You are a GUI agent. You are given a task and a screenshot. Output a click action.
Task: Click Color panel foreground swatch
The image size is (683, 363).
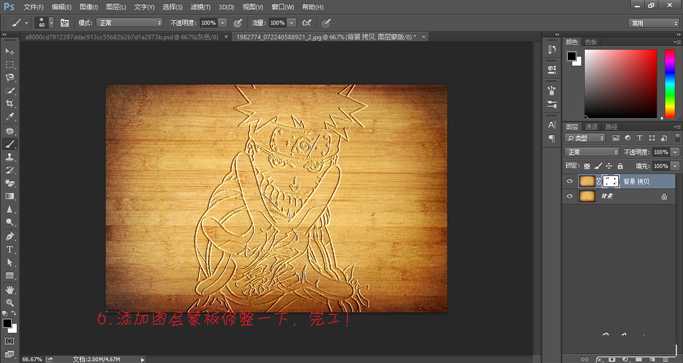coord(571,56)
